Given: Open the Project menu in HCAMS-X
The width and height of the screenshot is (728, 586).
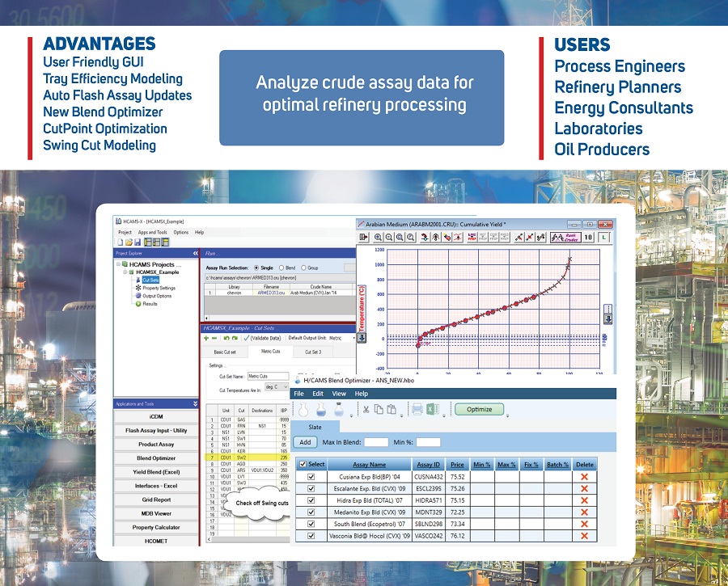Looking at the screenshot, I should point(125,232).
